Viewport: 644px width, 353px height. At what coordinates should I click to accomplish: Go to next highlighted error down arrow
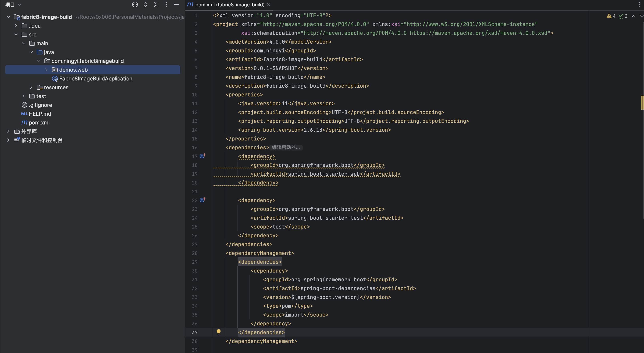pyautogui.click(x=641, y=16)
